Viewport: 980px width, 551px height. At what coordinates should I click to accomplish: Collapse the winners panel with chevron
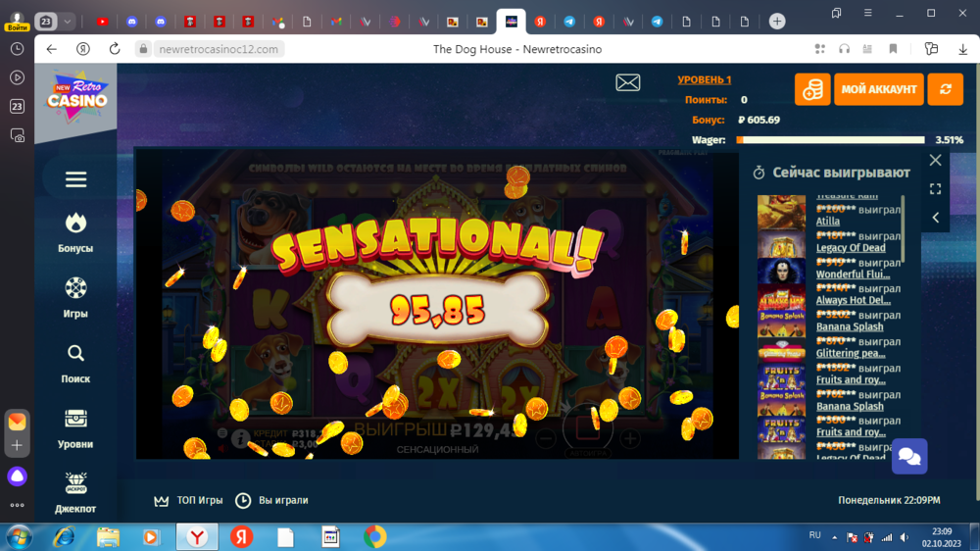(935, 218)
